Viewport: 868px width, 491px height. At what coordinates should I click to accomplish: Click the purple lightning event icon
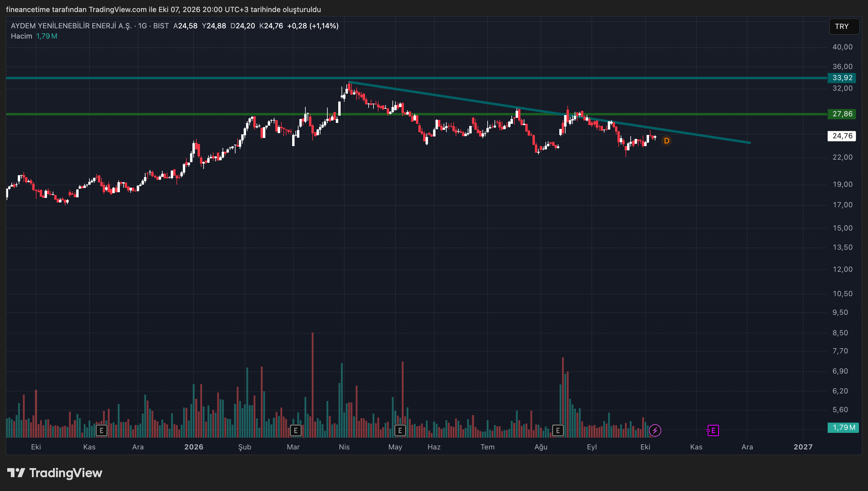coord(655,431)
